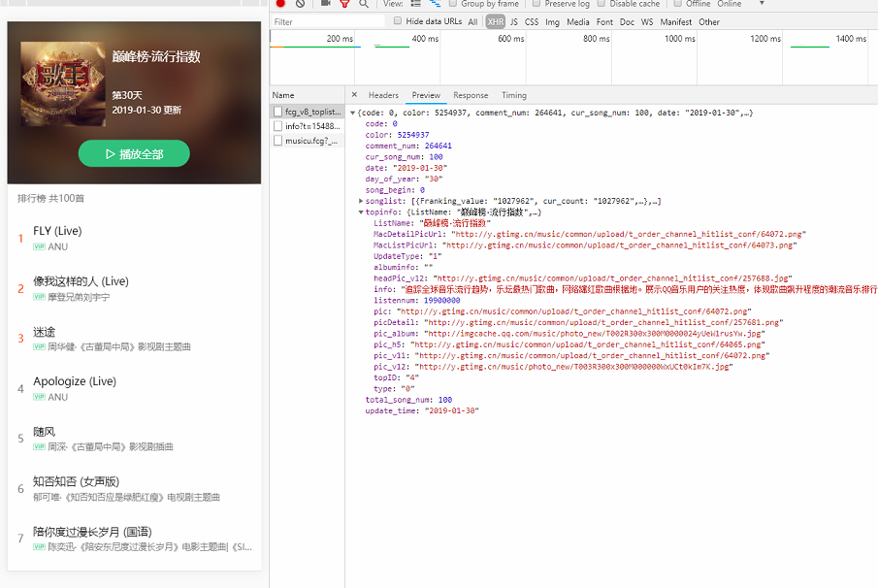Image resolution: width=878 pixels, height=588 pixels.
Task: Enable Group by frame checkbox
Action: (x=453, y=3)
